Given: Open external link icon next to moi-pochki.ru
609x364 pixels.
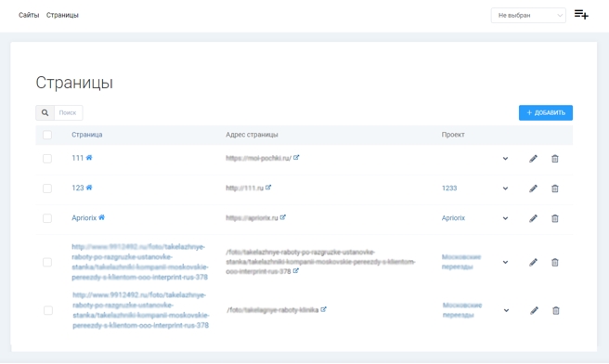Looking at the screenshot, I should 296,157.
